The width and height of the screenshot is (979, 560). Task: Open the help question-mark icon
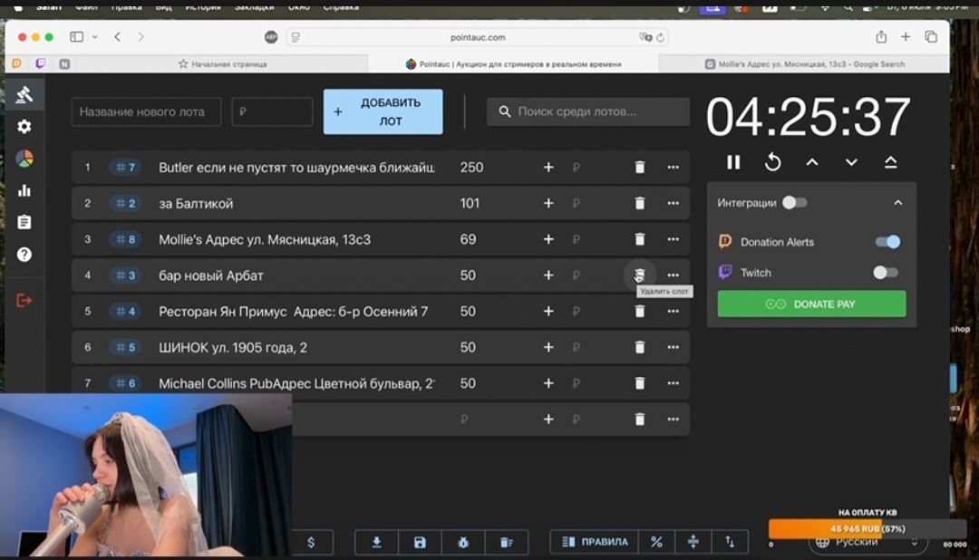(x=24, y=254)
